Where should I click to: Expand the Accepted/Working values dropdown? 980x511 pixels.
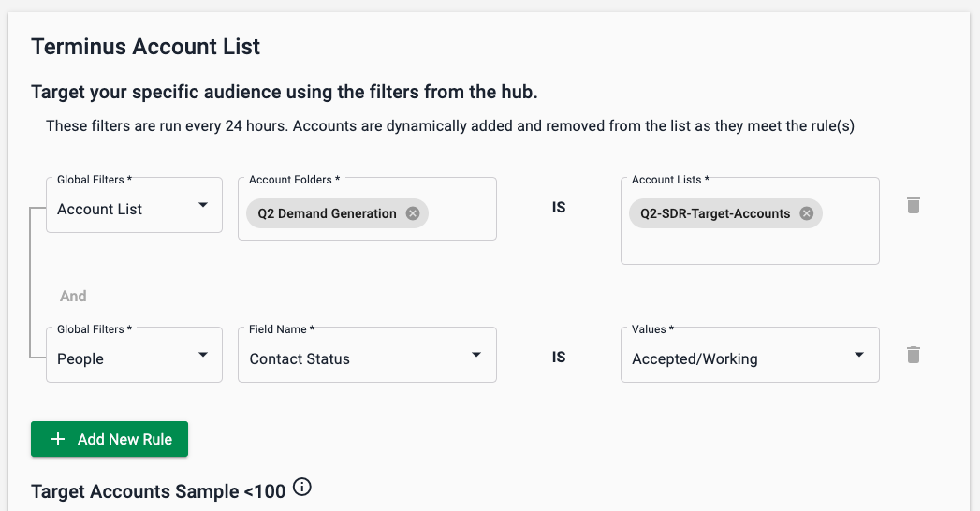[x=750, y=355]
